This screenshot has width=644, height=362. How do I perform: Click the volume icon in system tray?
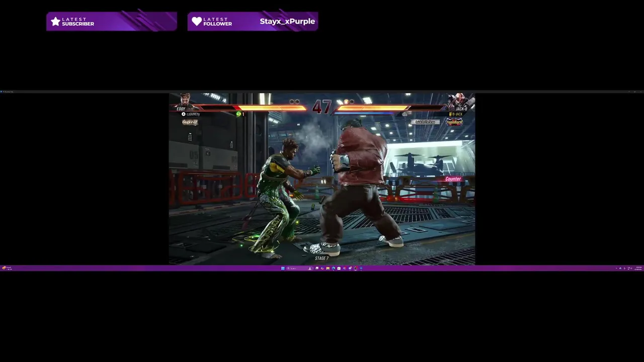[x=631, y=268]
